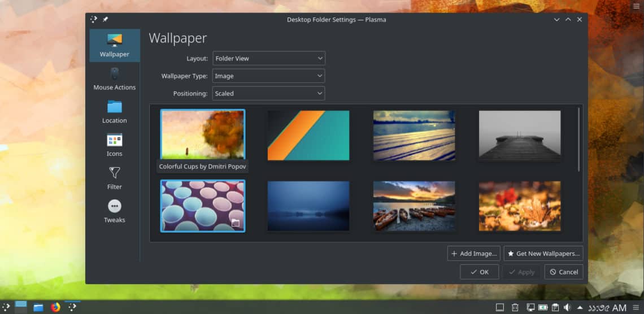Select the Wallpaper section in sidebar
This screenshot has height=314, width=644.
point(115,46)
